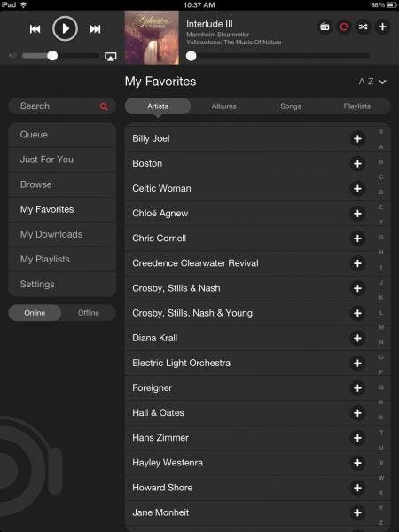Open Queue in the sidebar
Image resolution: width=399 pixels, height=532 pixels.
click(62, 135)
